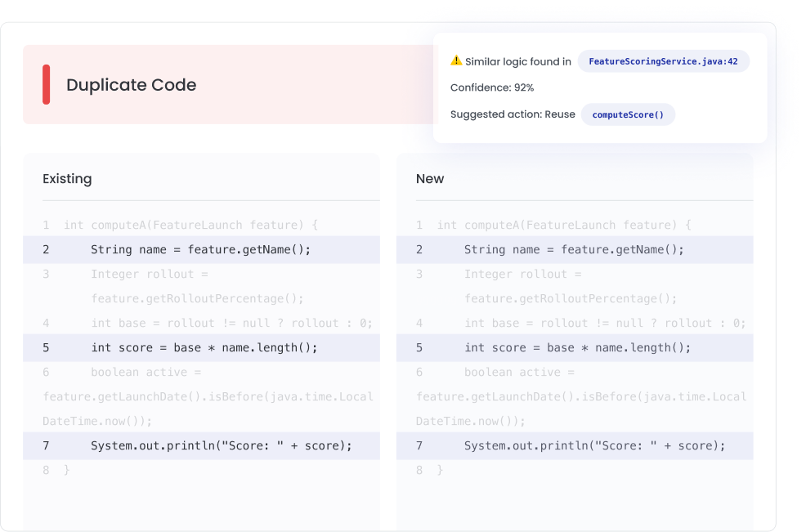Click the 'Similar logic found in' label

[x=518, y=61]
